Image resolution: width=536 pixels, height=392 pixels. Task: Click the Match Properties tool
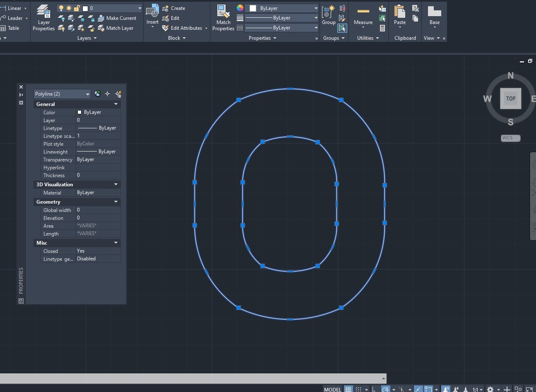coord(223,18)
